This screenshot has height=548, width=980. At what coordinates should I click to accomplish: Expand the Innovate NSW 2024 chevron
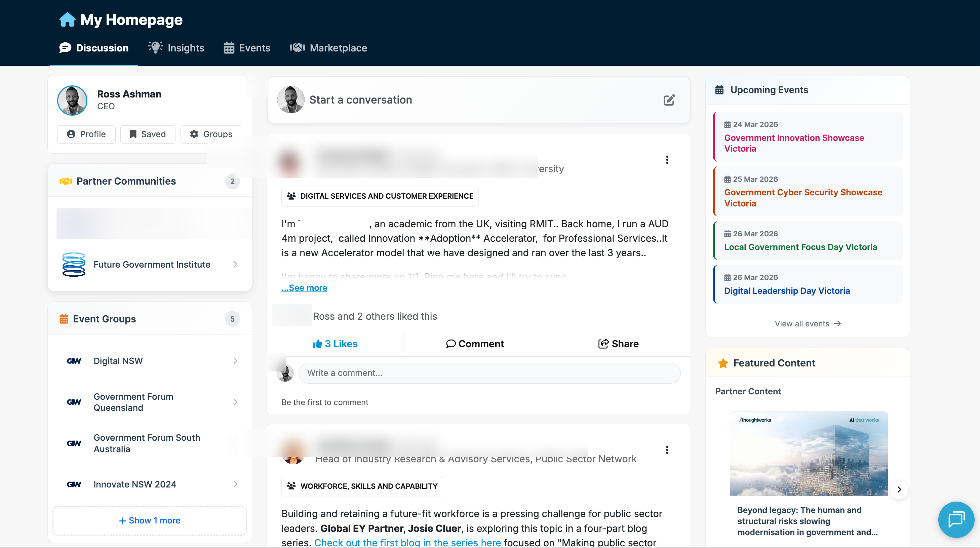point(235,484)
